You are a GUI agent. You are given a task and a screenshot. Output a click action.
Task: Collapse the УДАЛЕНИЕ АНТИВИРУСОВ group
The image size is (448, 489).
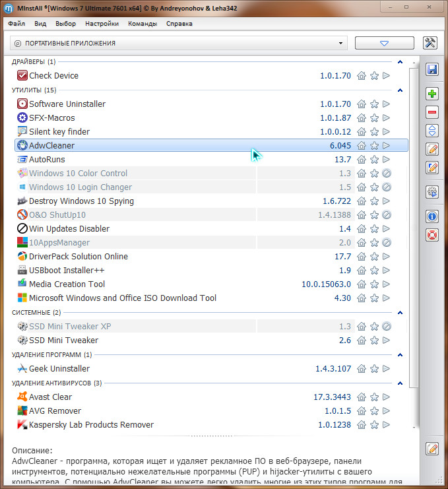[400, 383]
